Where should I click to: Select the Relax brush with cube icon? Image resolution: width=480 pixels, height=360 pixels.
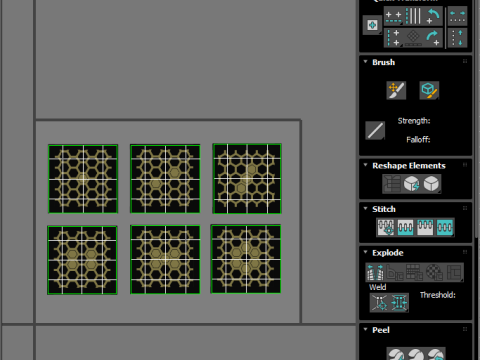429,90
